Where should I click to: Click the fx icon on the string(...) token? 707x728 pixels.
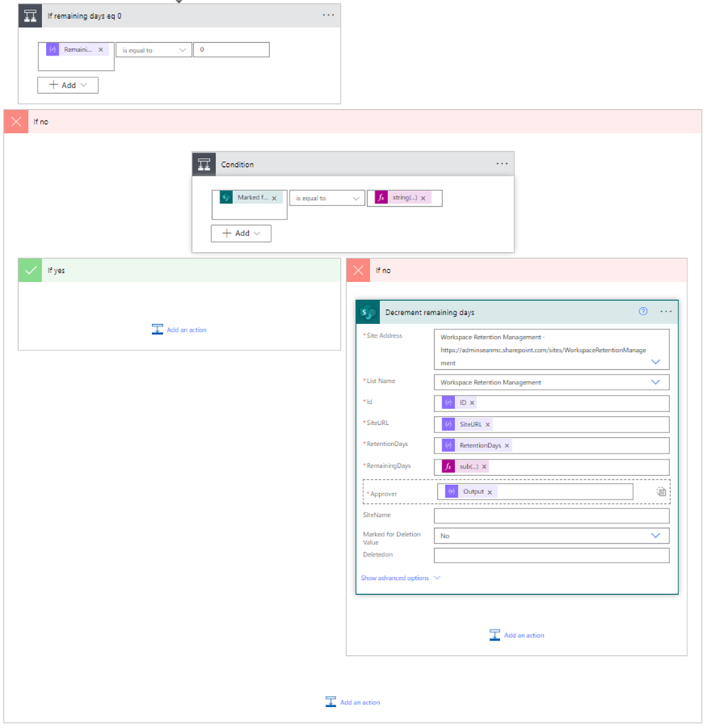coord(381,198)
